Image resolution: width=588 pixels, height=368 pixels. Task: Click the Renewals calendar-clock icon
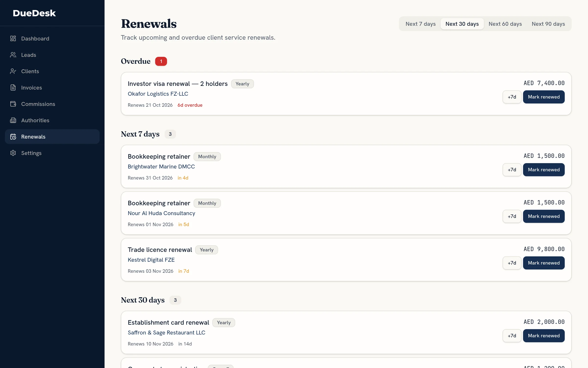tap(13, 137)
